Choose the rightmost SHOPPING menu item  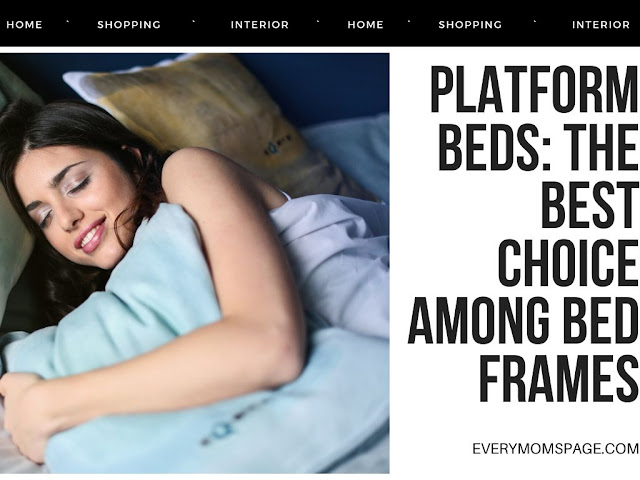[470, 25]
